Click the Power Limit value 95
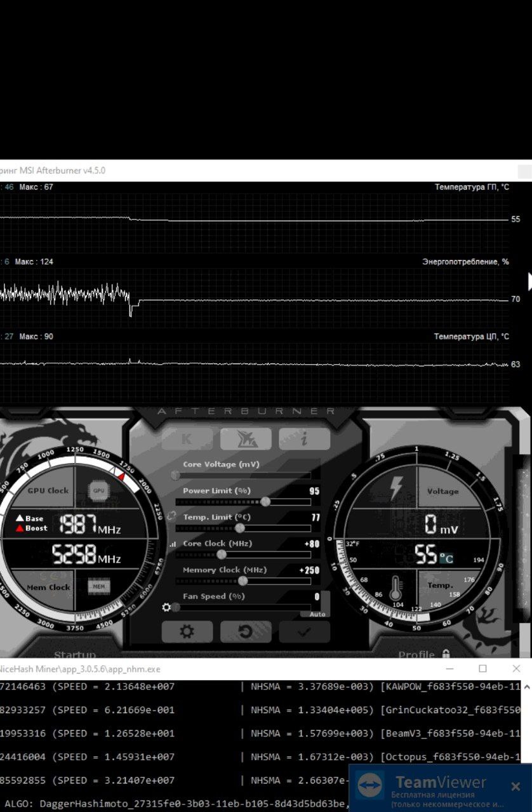Screen dimensions: 532x812 point(314,491)
